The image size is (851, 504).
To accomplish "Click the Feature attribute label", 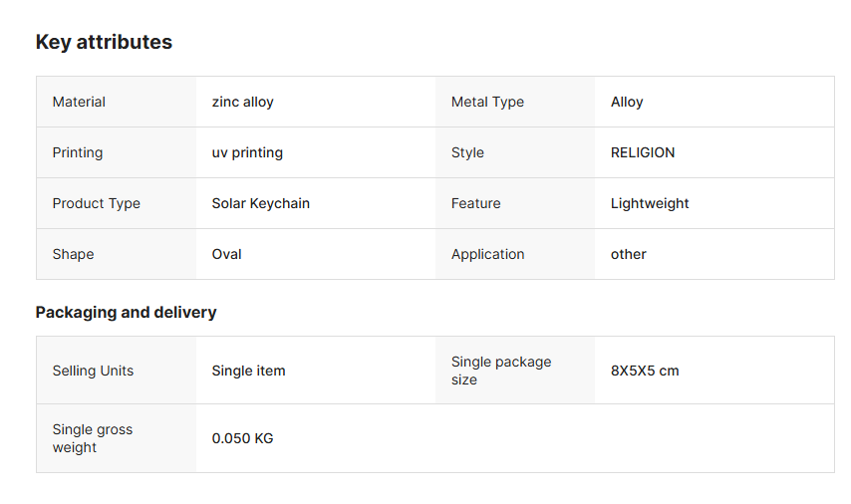I will pyautogui.click(x=476, y=203).
